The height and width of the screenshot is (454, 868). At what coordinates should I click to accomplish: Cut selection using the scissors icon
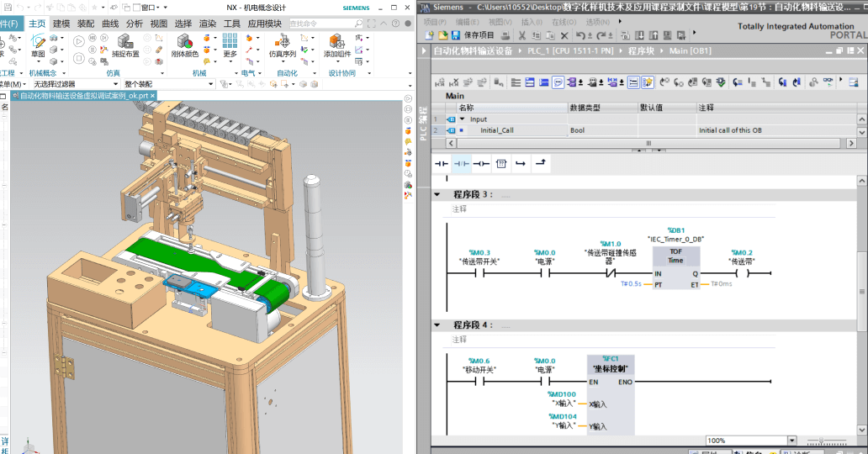click(522, 35)
